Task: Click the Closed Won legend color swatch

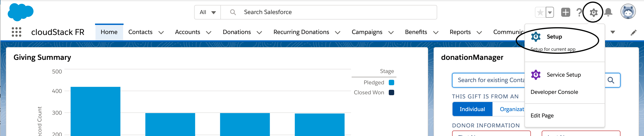Action: [x=391, y=92]
